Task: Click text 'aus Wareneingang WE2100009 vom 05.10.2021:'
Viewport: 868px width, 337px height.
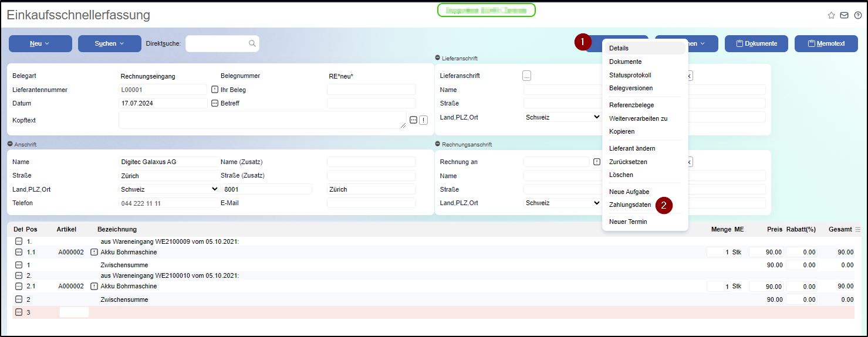Action: pyautogui.click(x=170, y=241)
